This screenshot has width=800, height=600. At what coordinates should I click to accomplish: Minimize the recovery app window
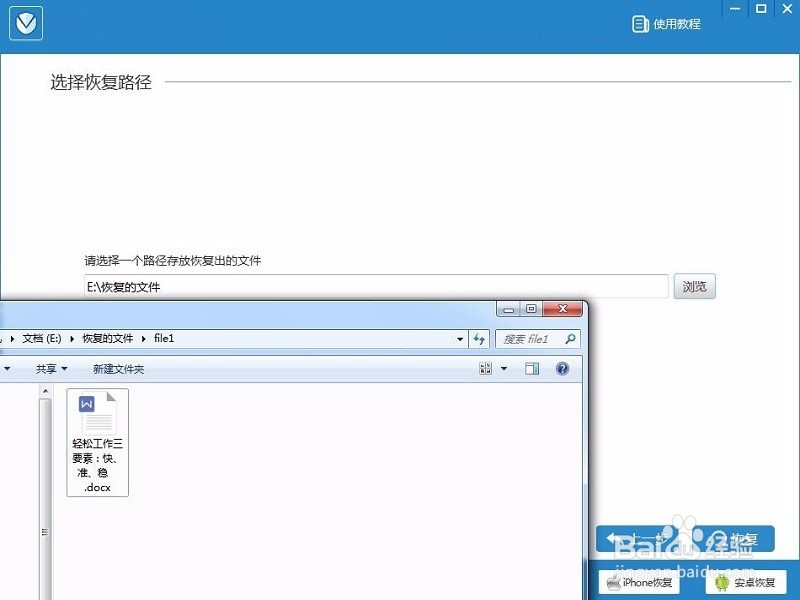click(735, 9)
